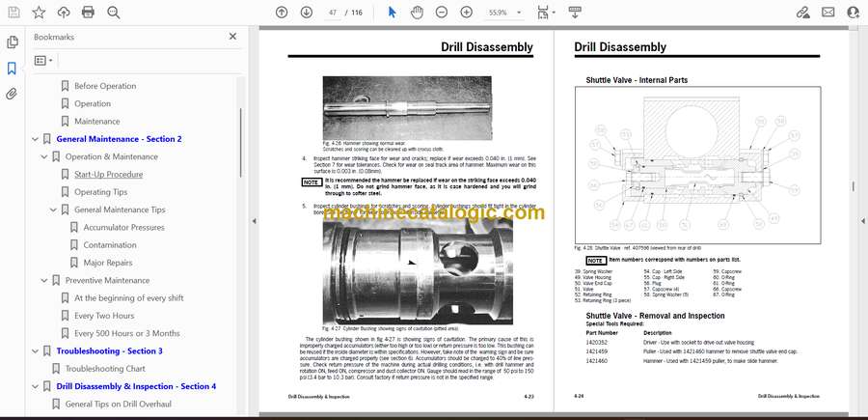Click the scrolling mode toolbar icon
The height and width of the screenshot is (420, 868).
point(575,13)
